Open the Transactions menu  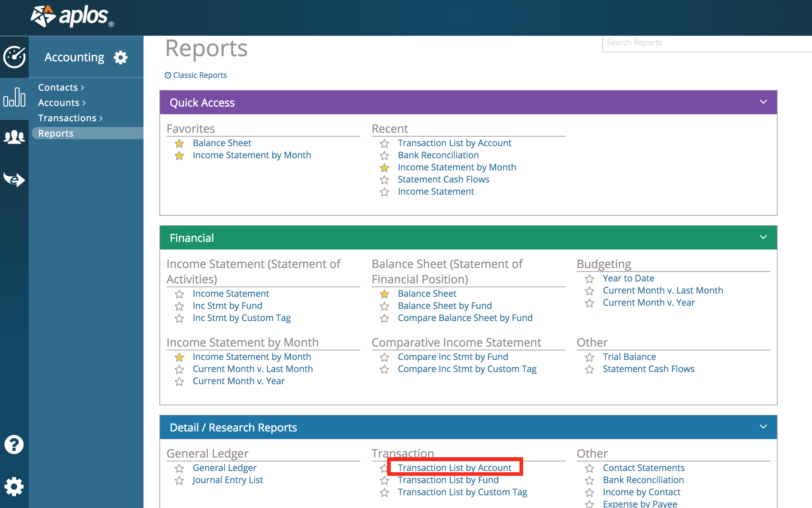(x=67, y=118)
